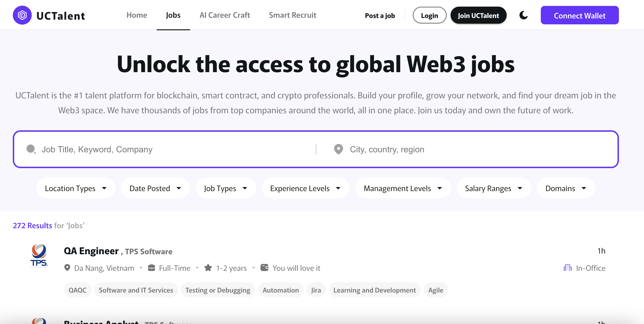
Task: Click the '272 Results' text
Action: coord(32,225)
